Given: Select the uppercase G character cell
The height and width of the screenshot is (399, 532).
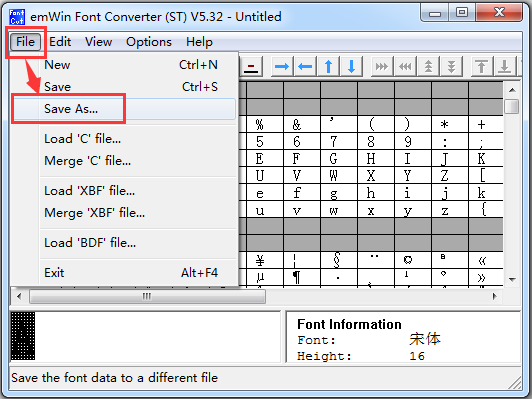Looking at the screenshot, I should click(339, 158).
